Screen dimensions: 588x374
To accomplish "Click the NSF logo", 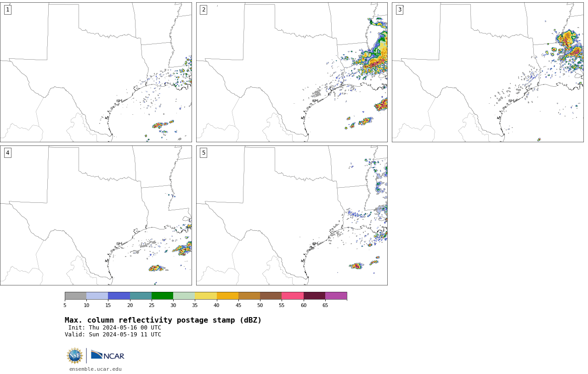I will point(74,356).
